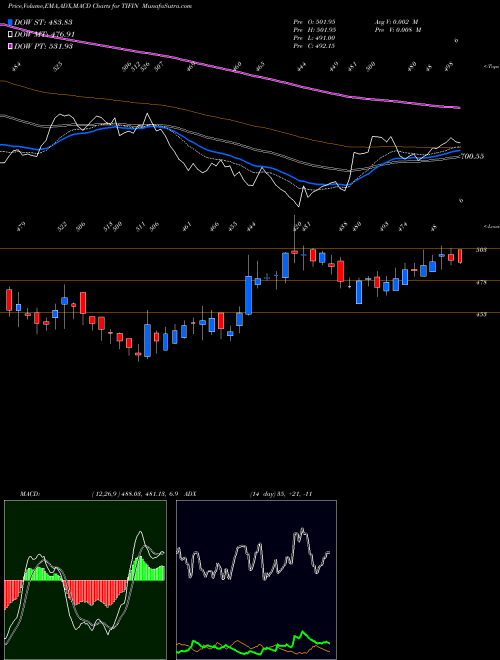Click the 503 price level label
The image size is (500, 660).
[x=481, y=250]
